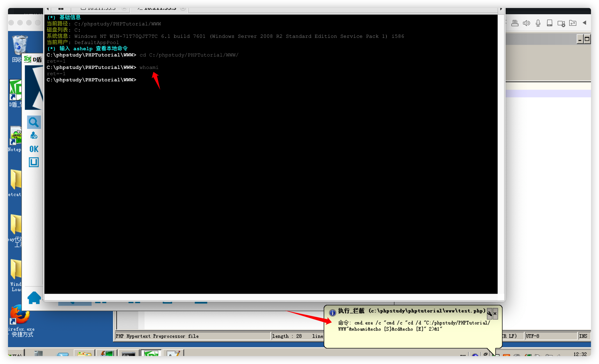
Task: Click the blue home icon in D盾
Action: (x=34, y=298)
